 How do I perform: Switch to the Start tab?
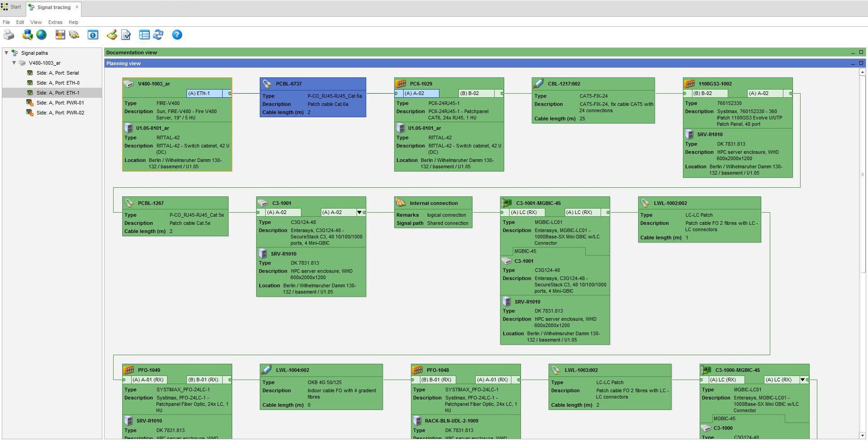click(12, 7)
